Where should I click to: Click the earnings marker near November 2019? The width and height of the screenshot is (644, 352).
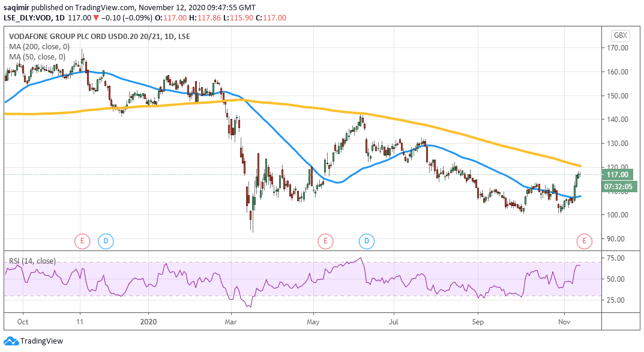tap(82, 241)
